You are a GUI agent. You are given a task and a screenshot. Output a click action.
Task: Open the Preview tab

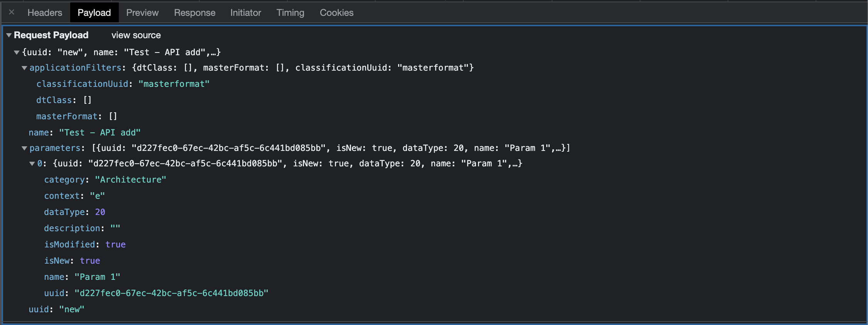[x=142, y=13]
